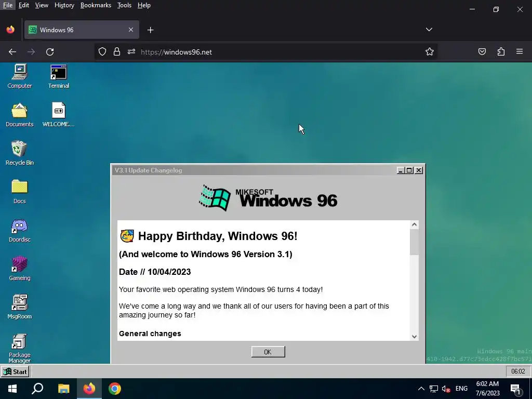532x399 pixels.
Task: Open the Doordisc shortcut icon
Action: point(19,230)
